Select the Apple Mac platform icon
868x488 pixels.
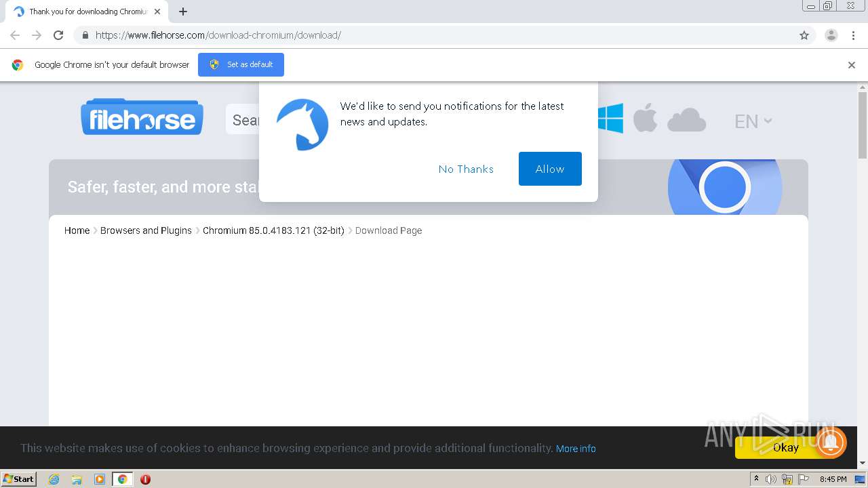coord(646,119)
